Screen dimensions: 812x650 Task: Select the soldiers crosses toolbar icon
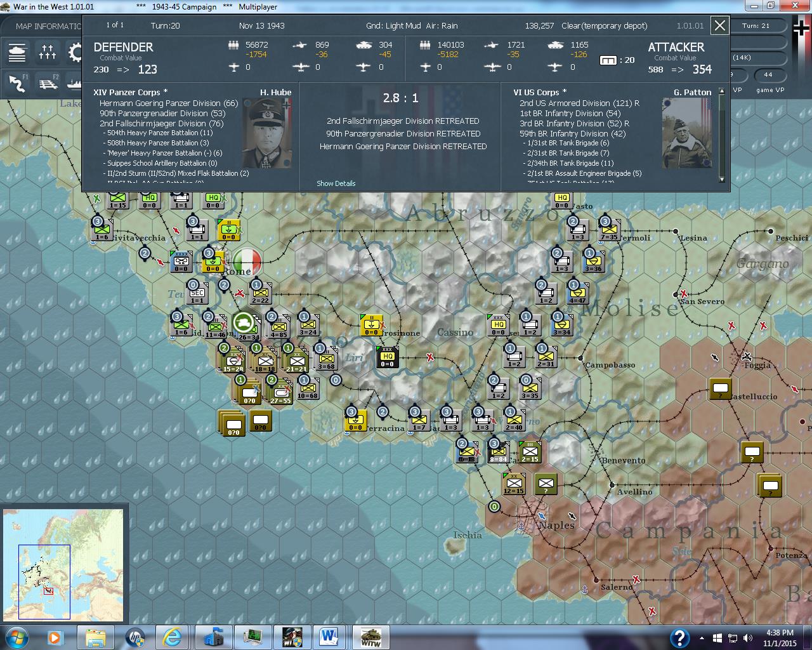48,52
